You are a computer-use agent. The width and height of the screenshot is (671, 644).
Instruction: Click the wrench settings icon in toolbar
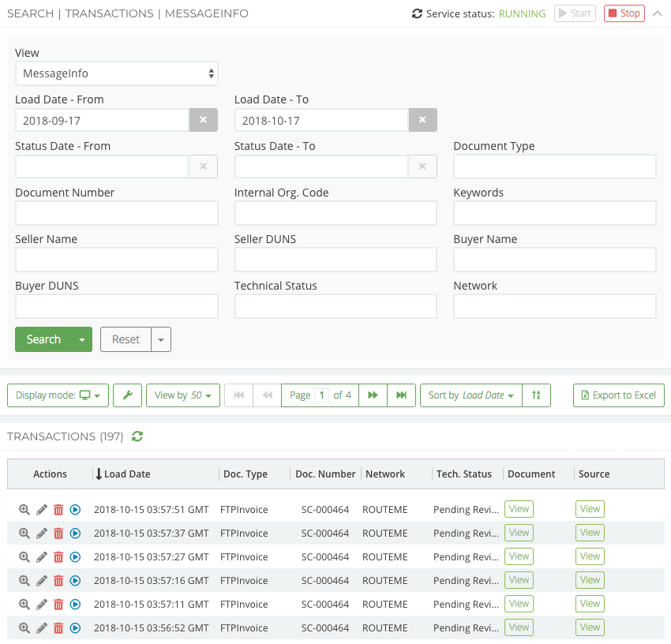tap(127, 395)
